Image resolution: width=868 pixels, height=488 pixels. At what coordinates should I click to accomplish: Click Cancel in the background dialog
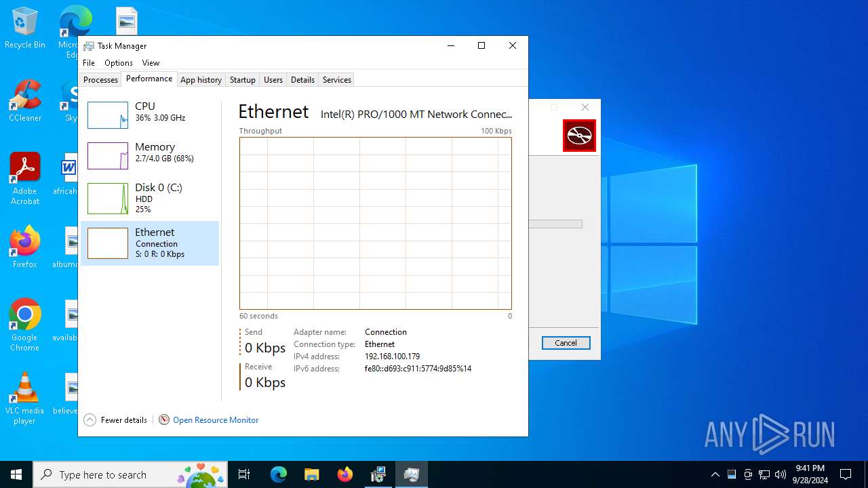(566, 343)
